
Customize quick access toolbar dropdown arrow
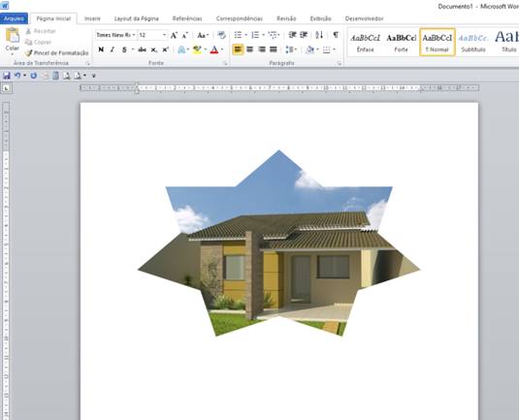94,76
